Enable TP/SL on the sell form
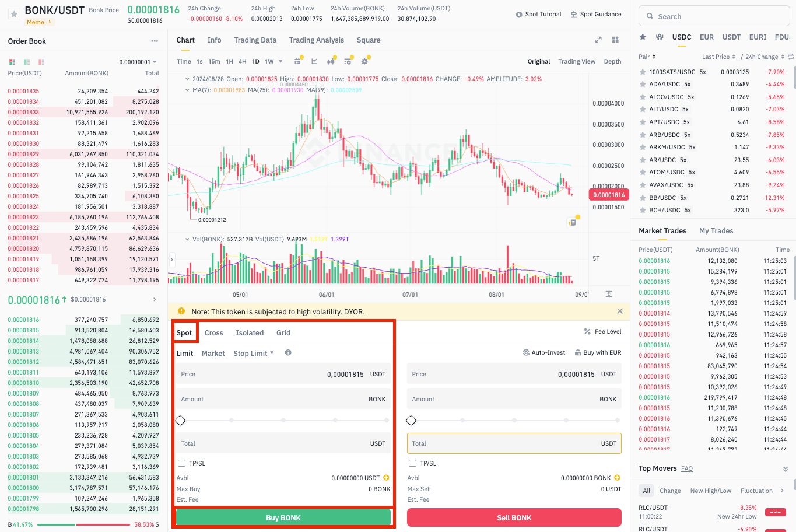 [x=413, y=463]
